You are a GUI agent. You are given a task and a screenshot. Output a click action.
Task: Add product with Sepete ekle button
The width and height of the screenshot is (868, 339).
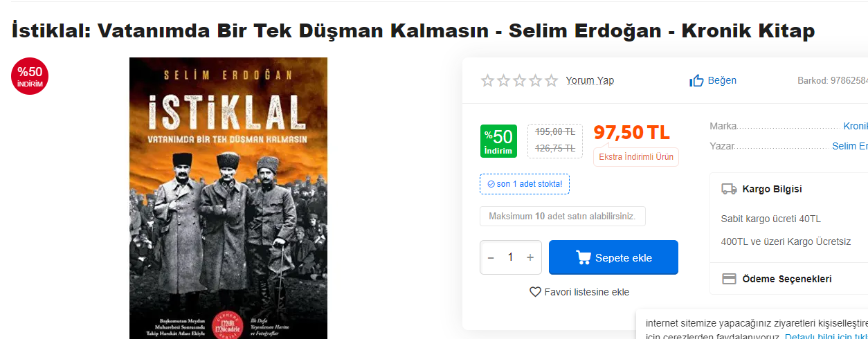click(613, 257)
